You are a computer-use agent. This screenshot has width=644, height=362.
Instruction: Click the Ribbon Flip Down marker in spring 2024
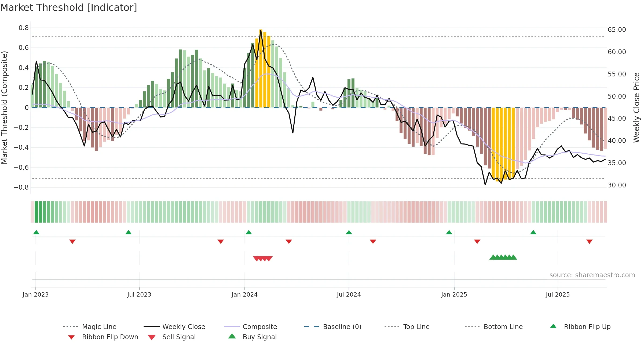click(x=289, y=242)
